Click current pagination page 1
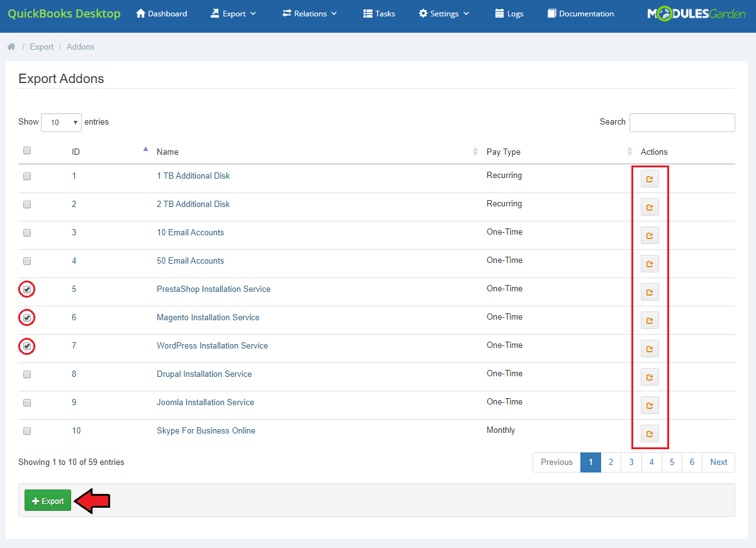 point(590,462)
